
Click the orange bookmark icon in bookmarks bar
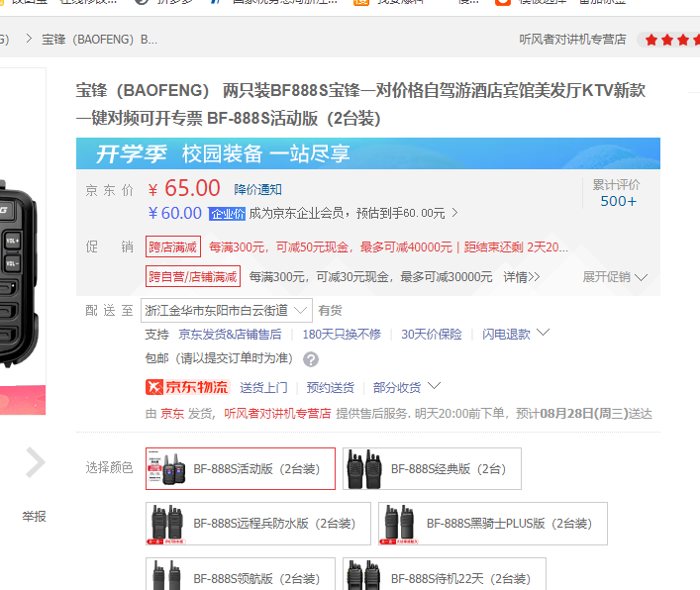tap(504, 3)
